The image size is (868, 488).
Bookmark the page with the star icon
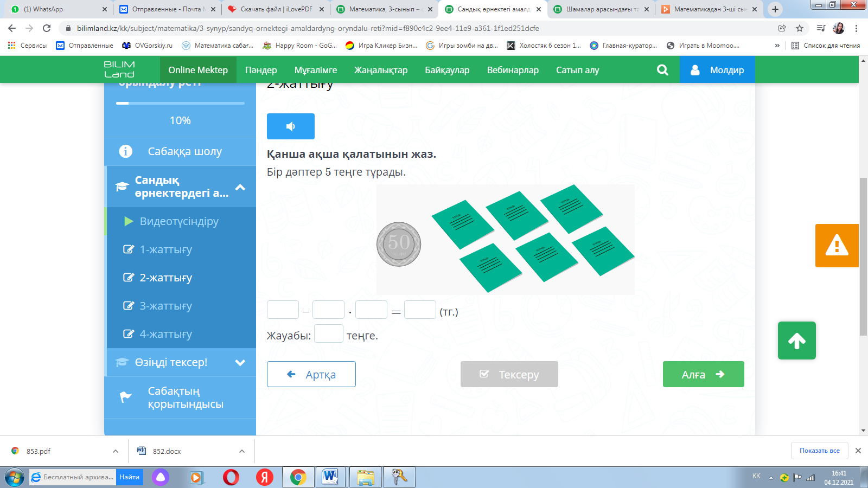pos(799,28)
